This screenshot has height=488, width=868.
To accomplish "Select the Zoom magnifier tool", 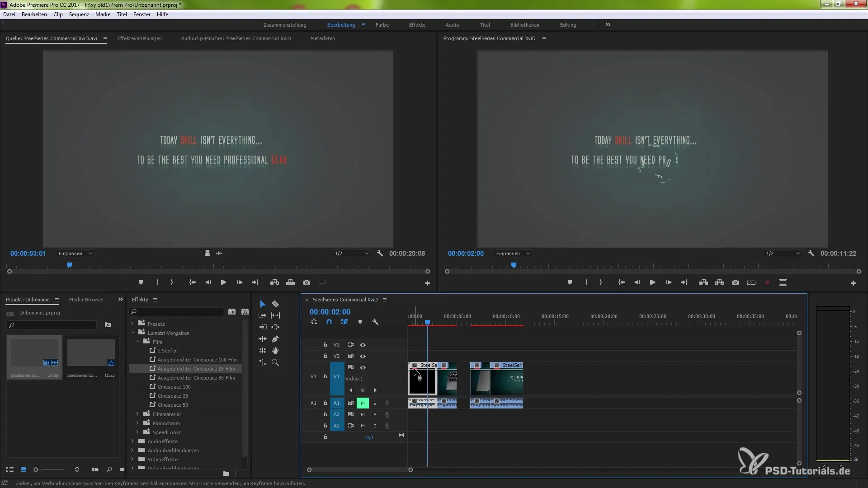I will [275, 362].
